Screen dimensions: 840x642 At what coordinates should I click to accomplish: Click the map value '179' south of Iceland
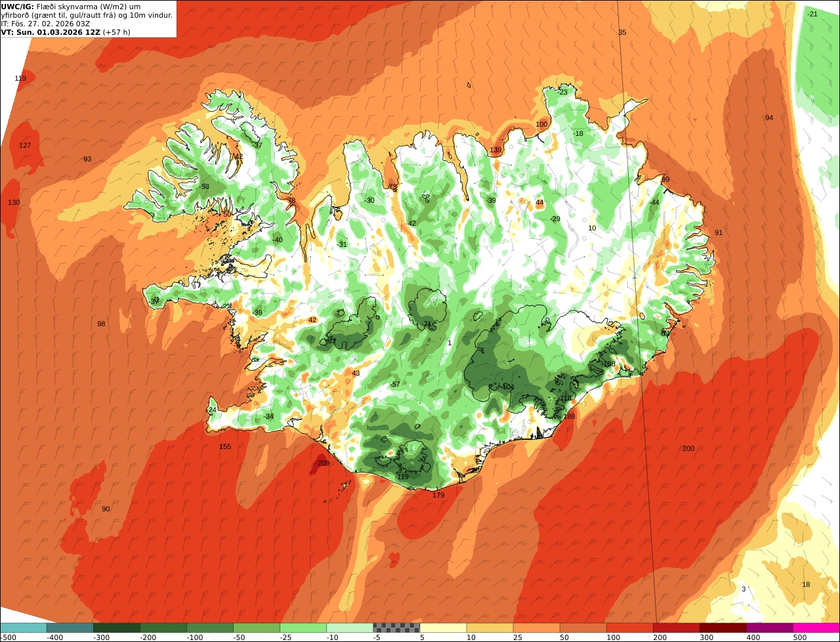(438, 496)
